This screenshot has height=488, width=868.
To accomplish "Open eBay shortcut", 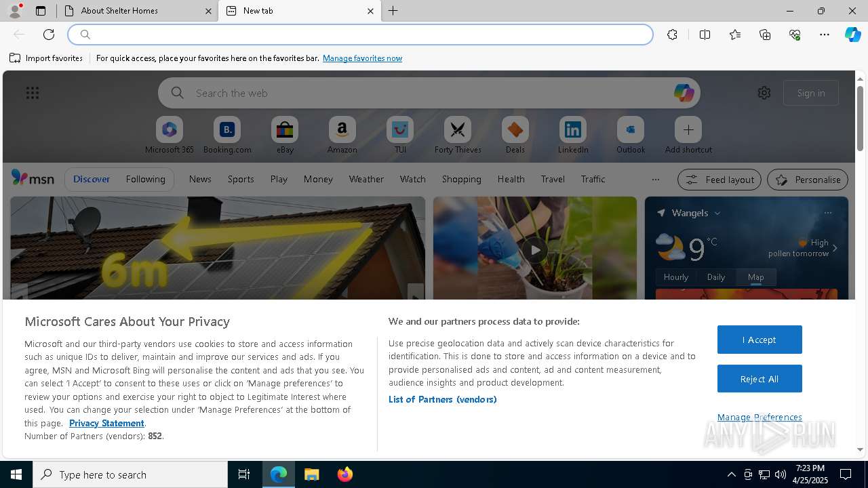I will point(285,136).
